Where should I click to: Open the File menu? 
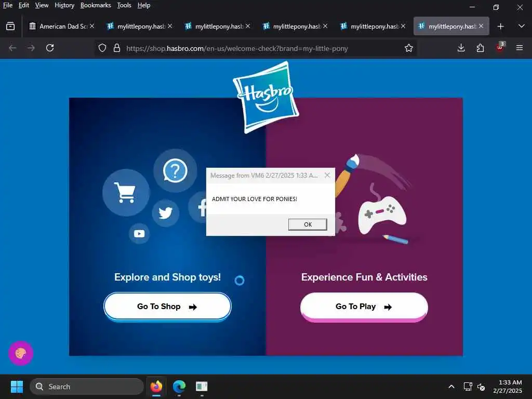tap(7, 5)
